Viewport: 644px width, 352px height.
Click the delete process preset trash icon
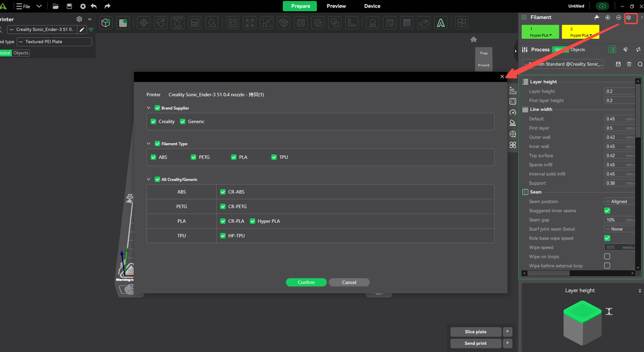[x=629, y=64]
